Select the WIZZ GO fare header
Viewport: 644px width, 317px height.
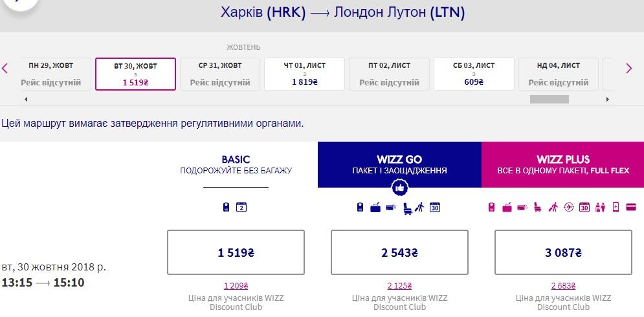pyautogui.click(x=399, y=164)
